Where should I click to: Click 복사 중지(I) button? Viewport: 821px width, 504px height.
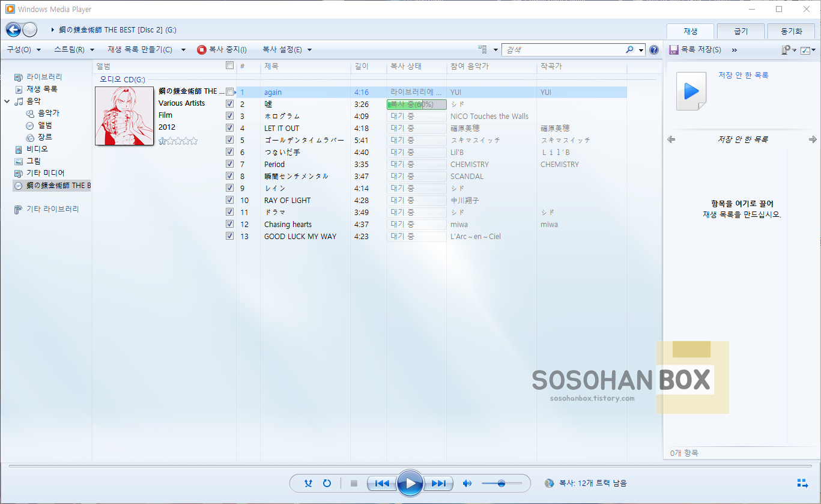222,50
